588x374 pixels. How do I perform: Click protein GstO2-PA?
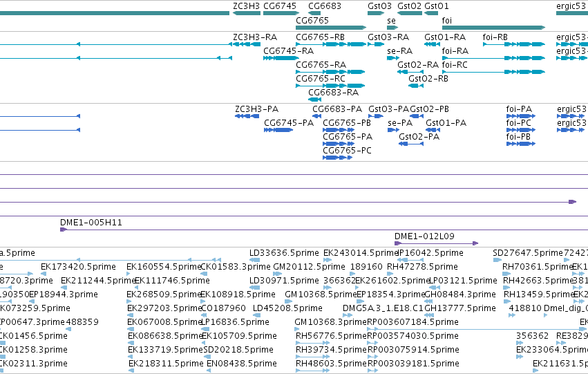coord(419,137)
